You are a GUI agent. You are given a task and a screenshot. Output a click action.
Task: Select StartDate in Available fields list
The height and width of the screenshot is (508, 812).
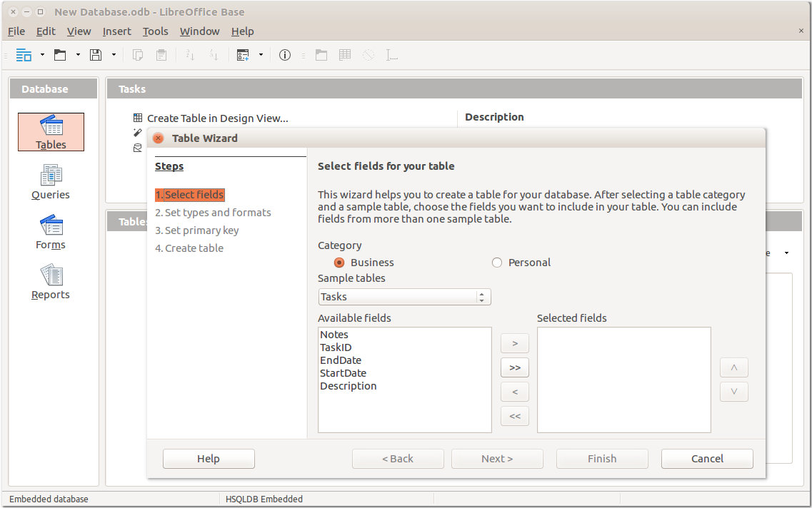(x=343, y=373)
